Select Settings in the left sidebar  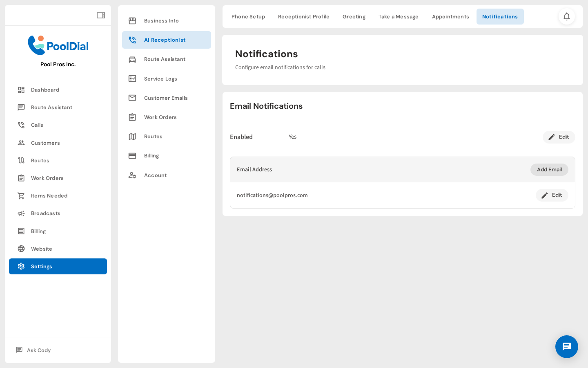(x=58, y=266)
